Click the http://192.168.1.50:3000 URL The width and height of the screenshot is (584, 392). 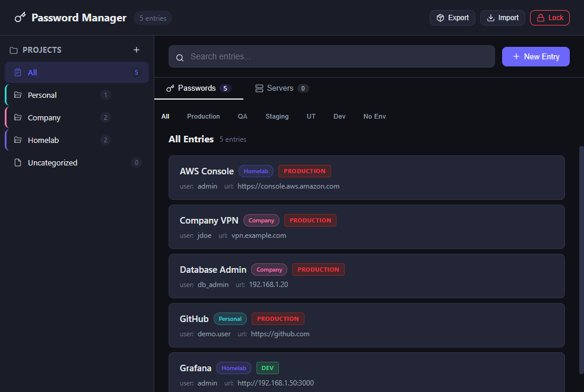pyautogui.click(x=275, y=383)
